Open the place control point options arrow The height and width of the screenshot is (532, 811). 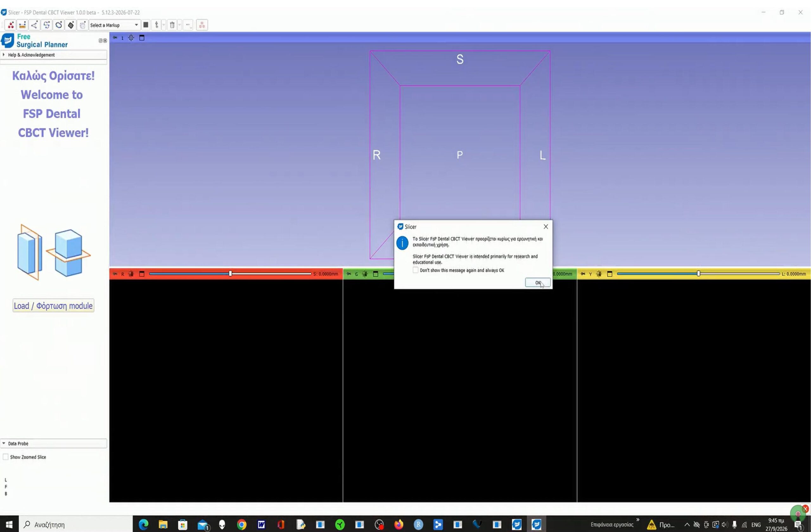pos(163,25)
